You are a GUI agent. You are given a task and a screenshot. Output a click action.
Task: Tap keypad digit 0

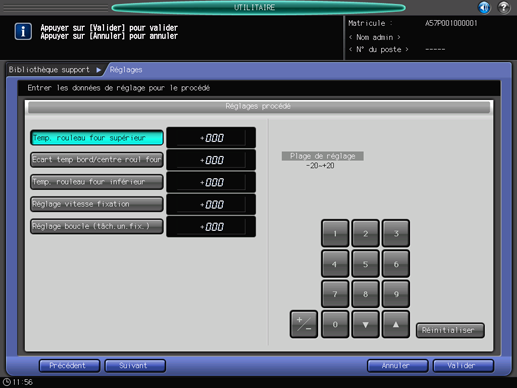pyautogui.click(x=335, y=324)
